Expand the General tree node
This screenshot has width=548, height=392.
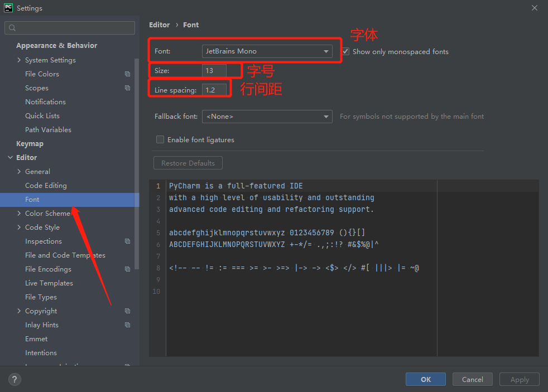click(19, 171)
